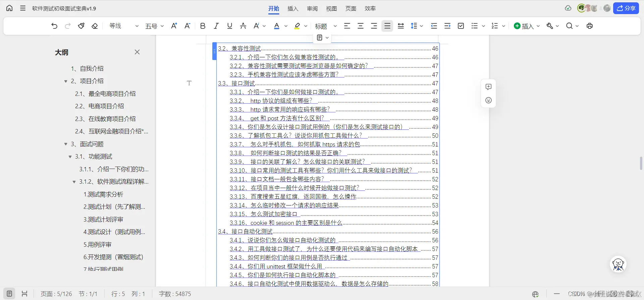Click the cloud sync status icon

tap(568, 8)
